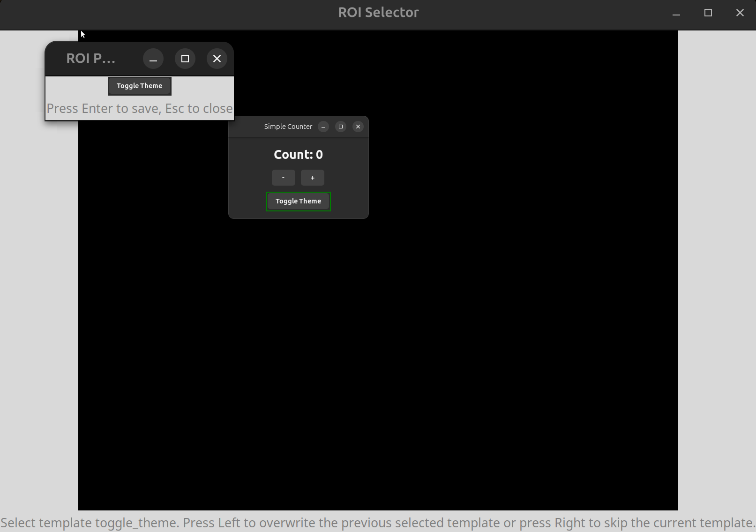Click the toggle_theme status message at the bottom

378,523
